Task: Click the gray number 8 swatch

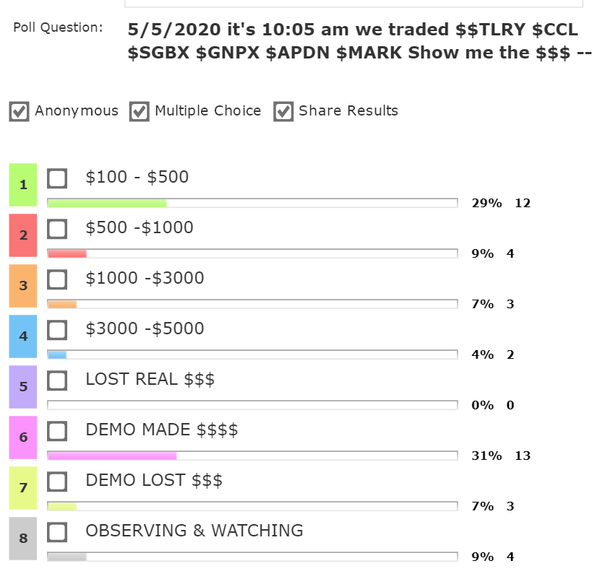Action: (x=22, y=538)
